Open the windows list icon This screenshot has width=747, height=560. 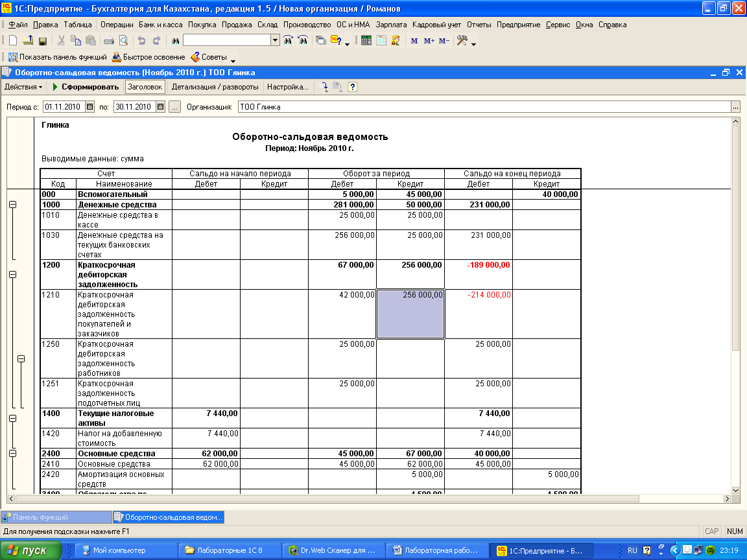[x=321, y=41]
